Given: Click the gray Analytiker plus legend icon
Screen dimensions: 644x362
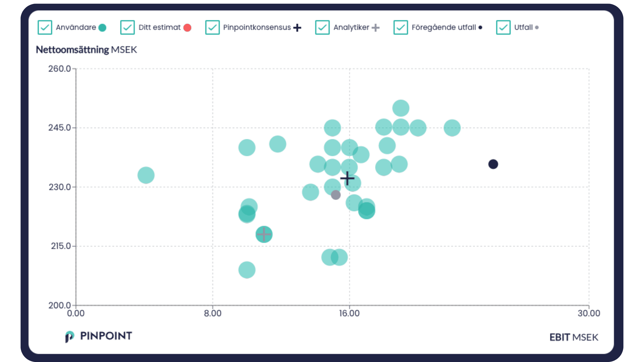Looking at the screenshot, I should [375, 27].
